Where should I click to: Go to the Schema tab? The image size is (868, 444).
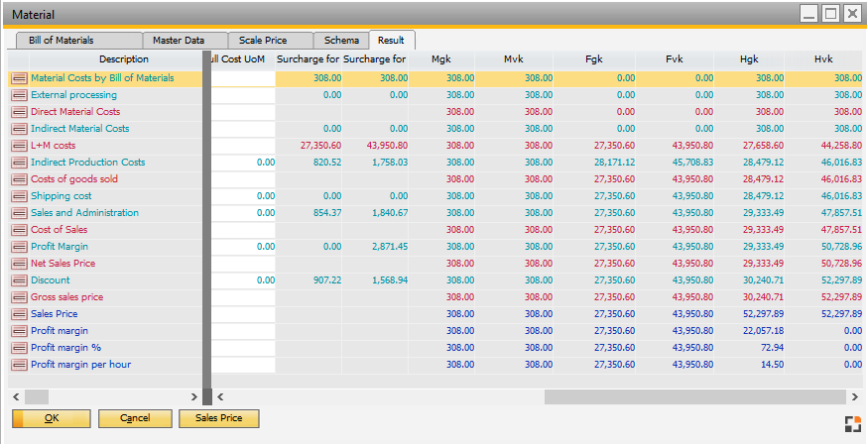click(x=339, y=41)
